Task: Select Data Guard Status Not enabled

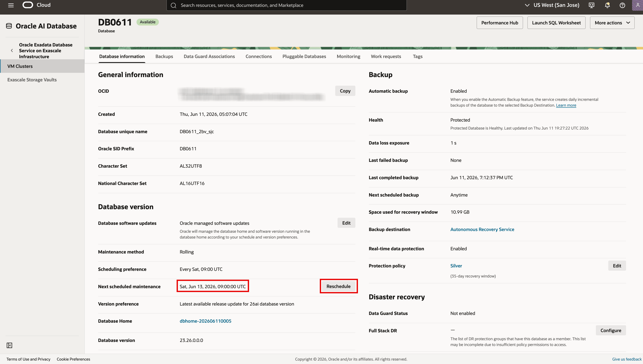Action: point(463,313)
